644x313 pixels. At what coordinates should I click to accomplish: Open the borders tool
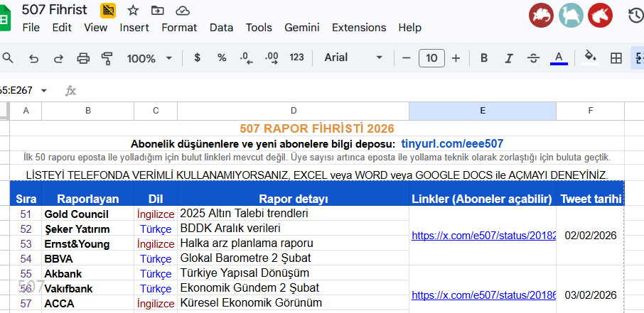pos(616,58)
